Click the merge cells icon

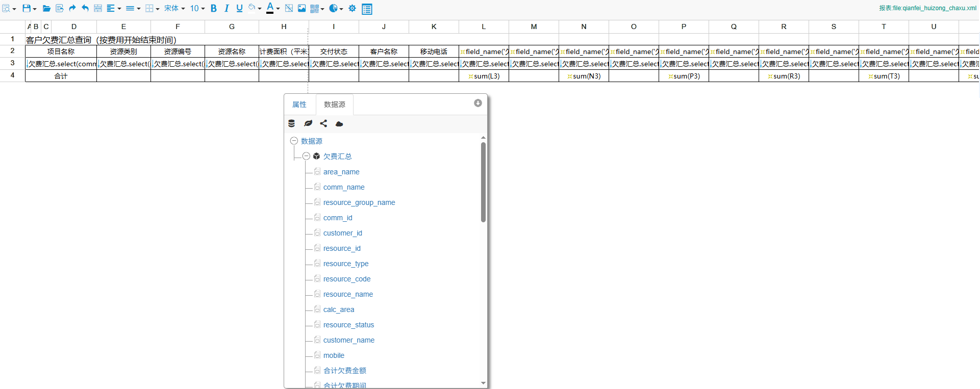click(x=98, y=8)
